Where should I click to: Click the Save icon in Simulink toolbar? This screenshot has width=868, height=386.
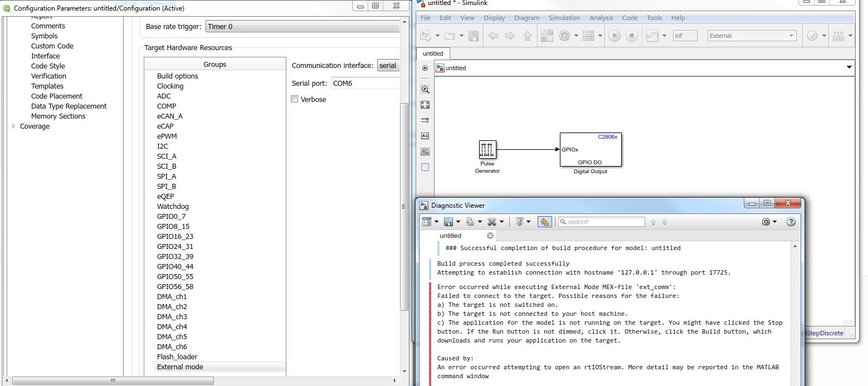click(x=474, y=36)
